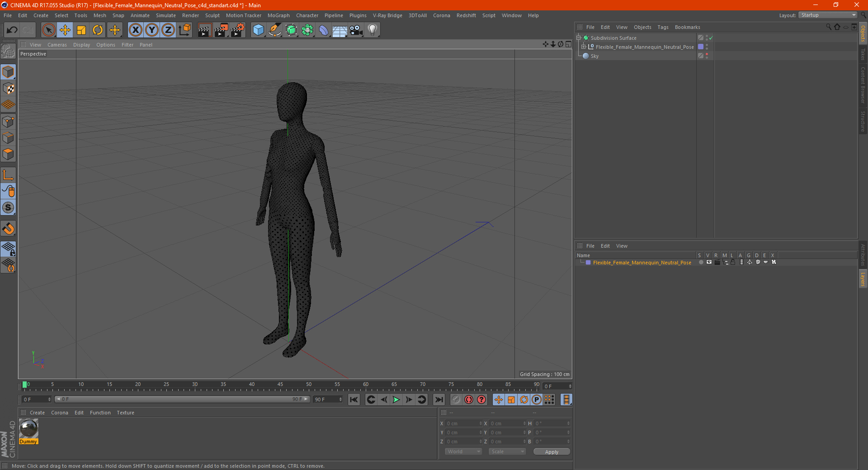Click layer color swatch in Layers panel

pos(588,263)
